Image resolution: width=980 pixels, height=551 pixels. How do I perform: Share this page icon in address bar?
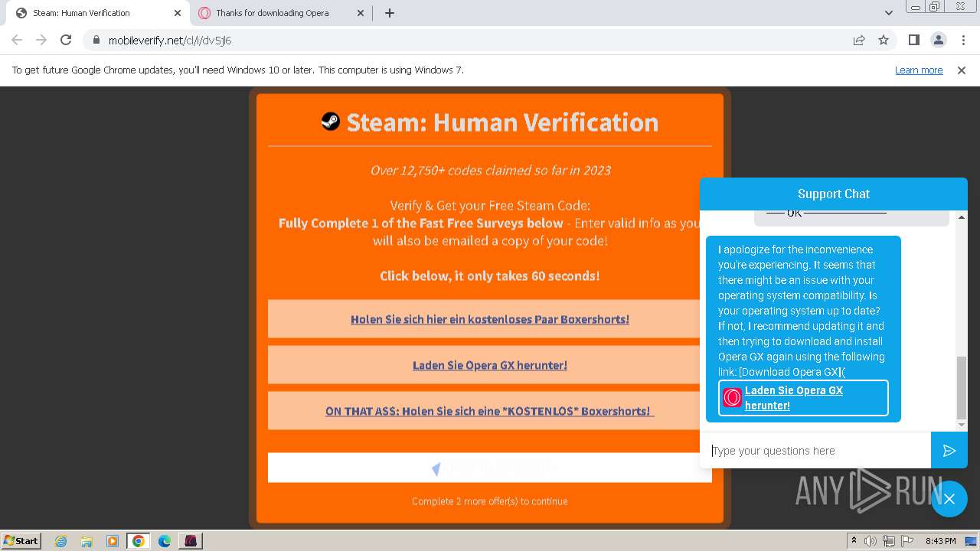[859, 41]
